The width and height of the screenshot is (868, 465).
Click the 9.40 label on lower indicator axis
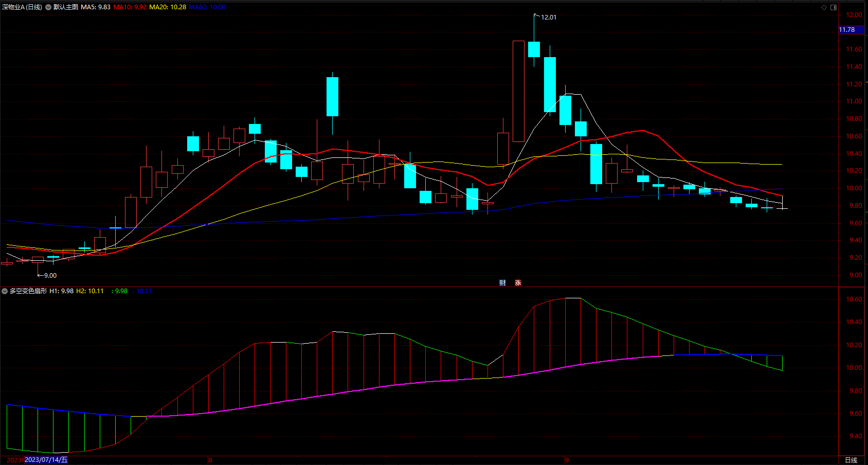(x=855, y=436)
